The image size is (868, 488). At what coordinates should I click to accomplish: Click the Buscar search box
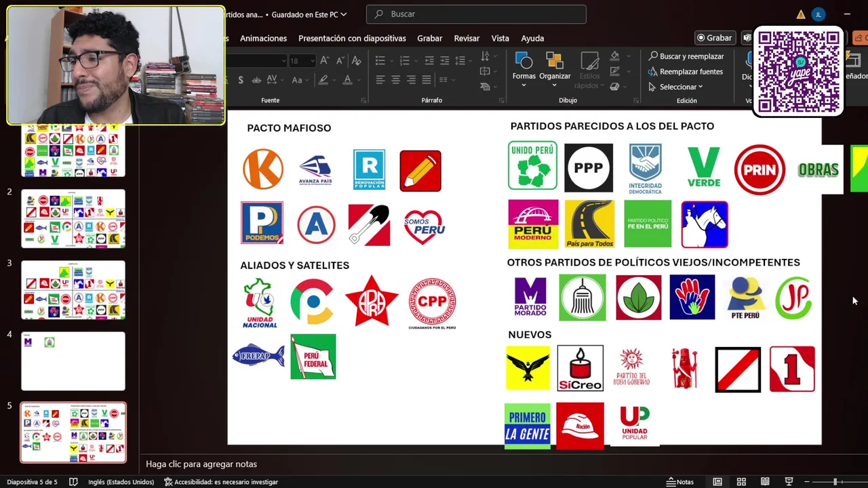[476, 14]
